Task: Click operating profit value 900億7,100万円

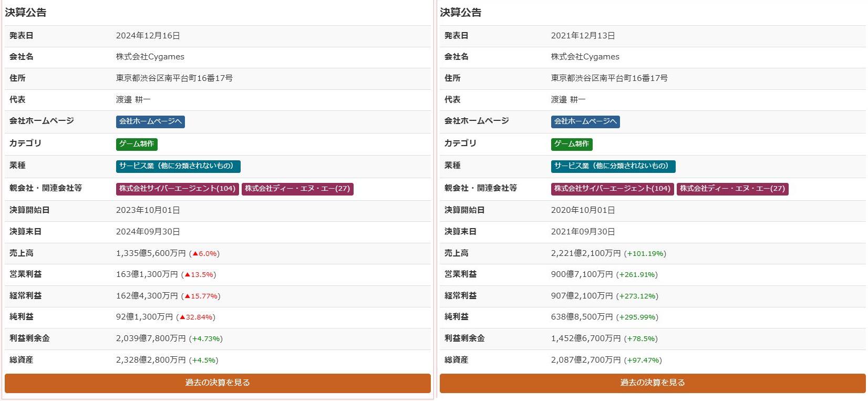Action: coord(582,274)
